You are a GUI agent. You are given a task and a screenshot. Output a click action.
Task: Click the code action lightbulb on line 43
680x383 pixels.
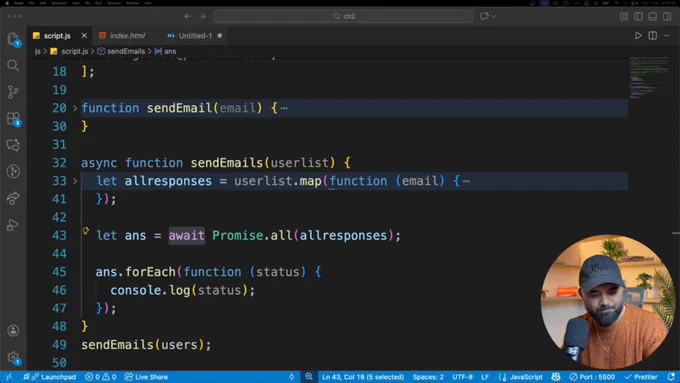click(x=86, y=231)
